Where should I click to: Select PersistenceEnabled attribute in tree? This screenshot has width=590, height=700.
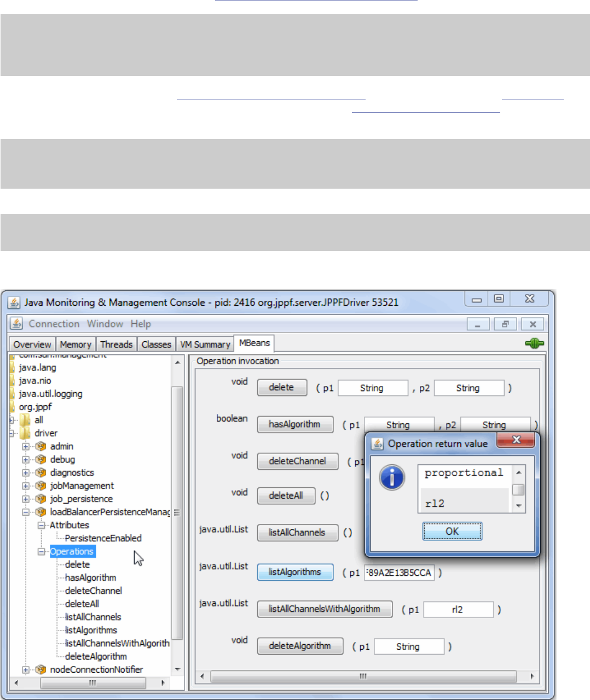103,538
